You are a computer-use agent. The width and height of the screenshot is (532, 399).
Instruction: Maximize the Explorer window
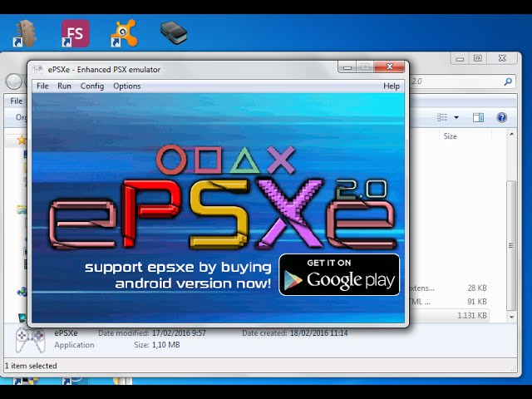pyautogui.click(x=477, y=58)
